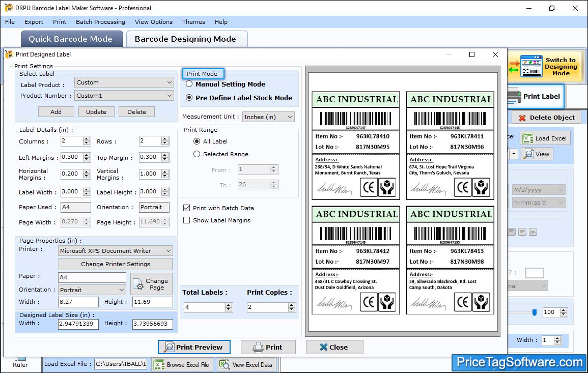
Task: Open the Themes menu
Action: 193,22
